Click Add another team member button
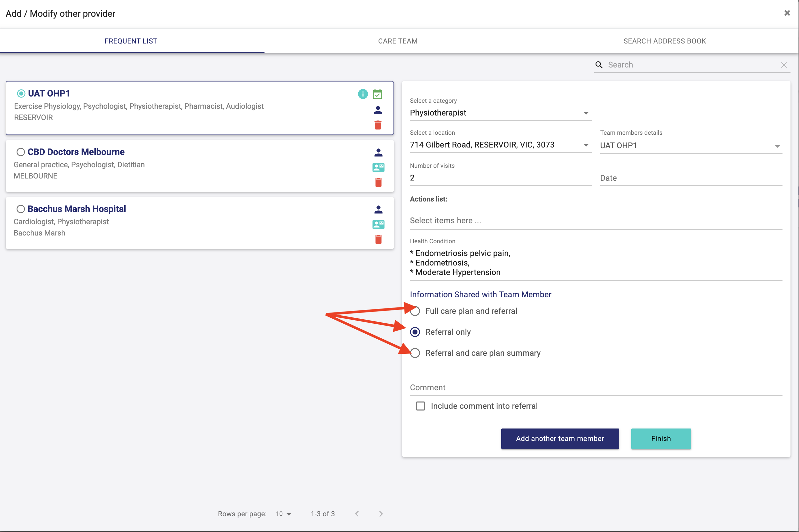 [560, 439]
